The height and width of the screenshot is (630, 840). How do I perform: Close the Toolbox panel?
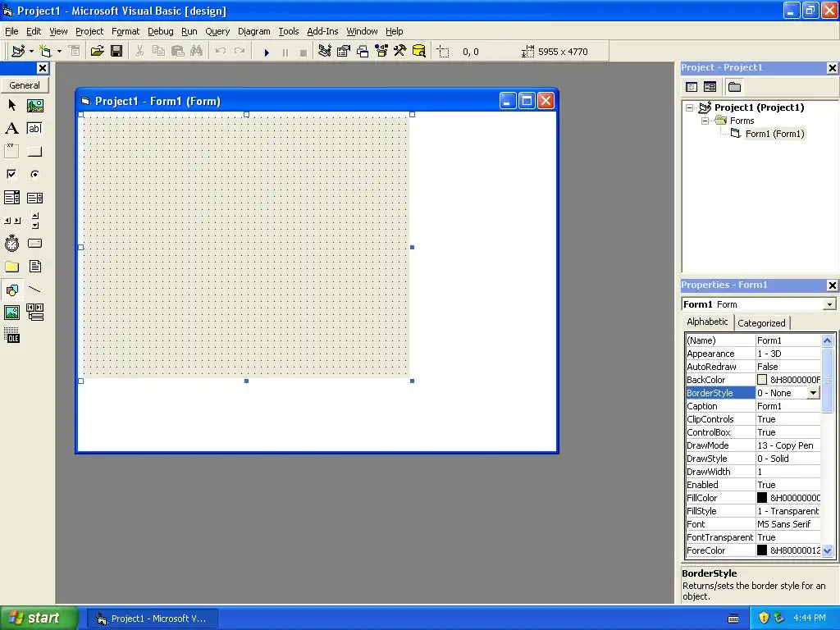pyautogui.click(x=43, y=68)
